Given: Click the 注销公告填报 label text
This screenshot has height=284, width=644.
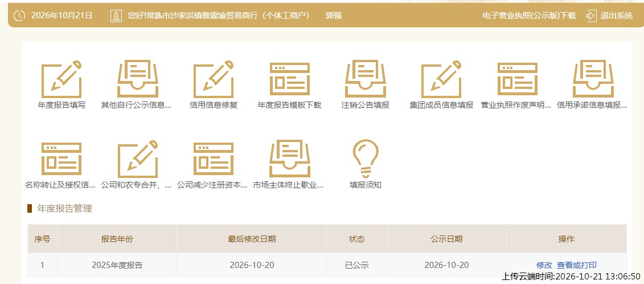Looking at the screenshot, I should pyautogui.click(x=366, y=105).
